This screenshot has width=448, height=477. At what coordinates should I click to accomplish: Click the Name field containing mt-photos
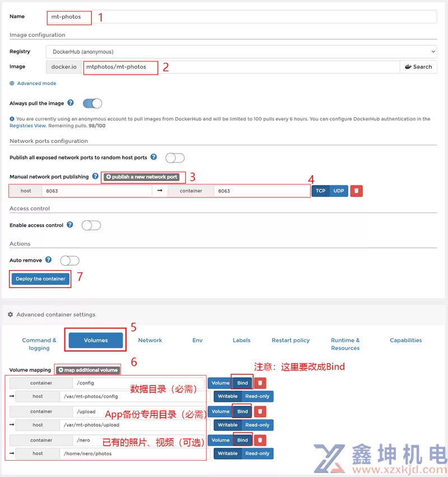point(241,17)
